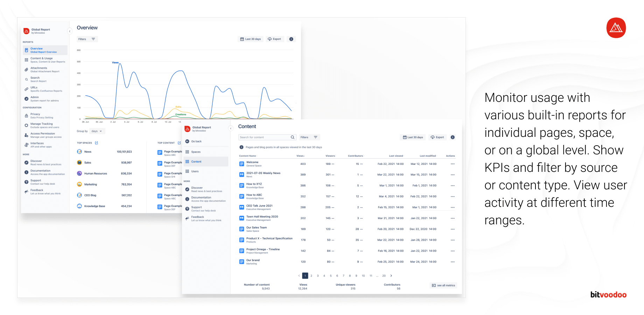Collapse the Global Report sidebar with the chevron
The width and height of the screenshot is (644, 315).
pos(70,31)
